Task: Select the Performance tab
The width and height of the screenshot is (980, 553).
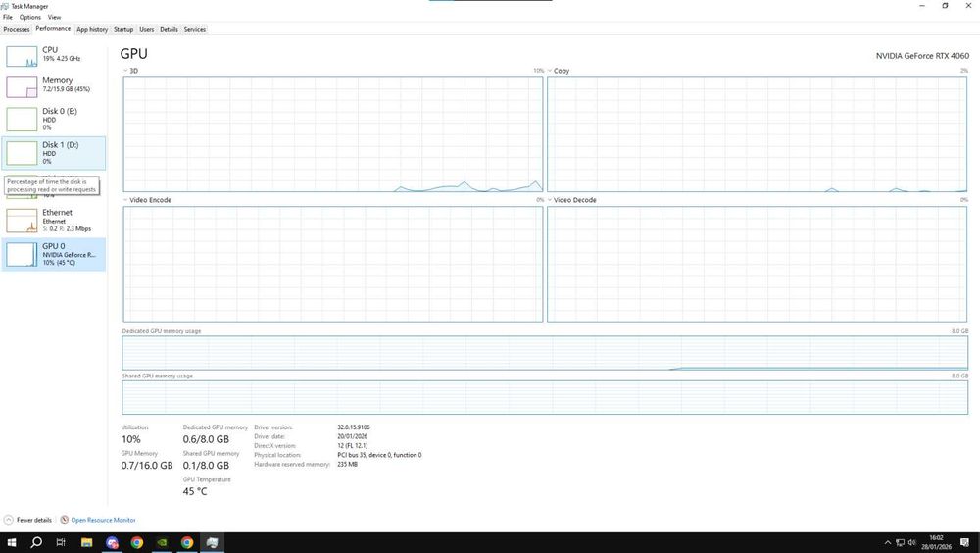Action: (x=53, y=28)
